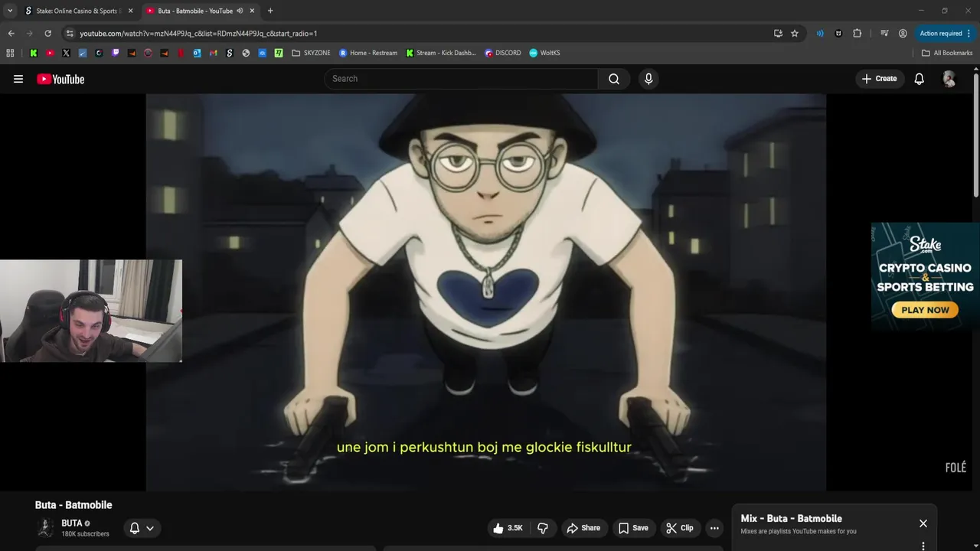
Task: Open Chrome apps grid shortcut
Action: coord(10,53)
